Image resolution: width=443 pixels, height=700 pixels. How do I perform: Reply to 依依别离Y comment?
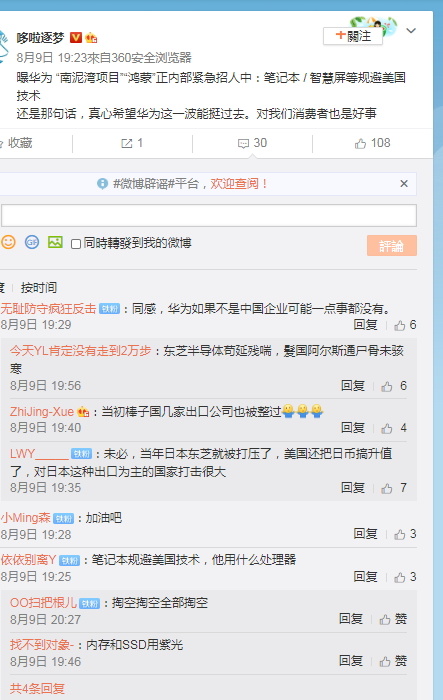365,577
